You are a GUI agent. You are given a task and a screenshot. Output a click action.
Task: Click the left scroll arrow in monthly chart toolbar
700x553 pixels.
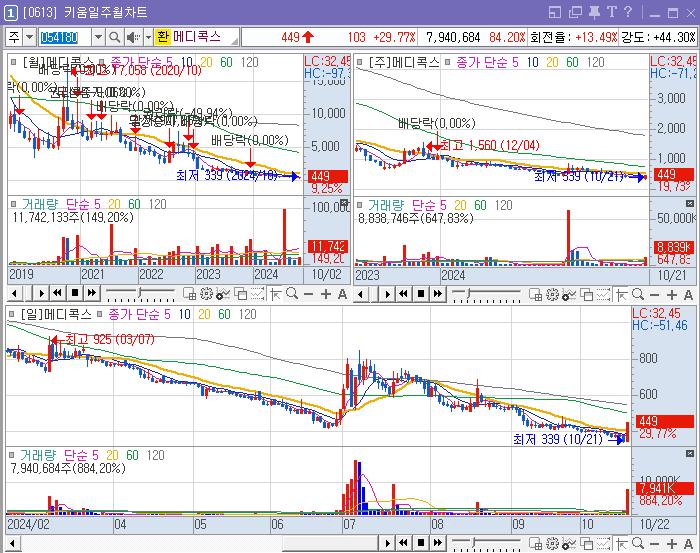coord(14,294)
